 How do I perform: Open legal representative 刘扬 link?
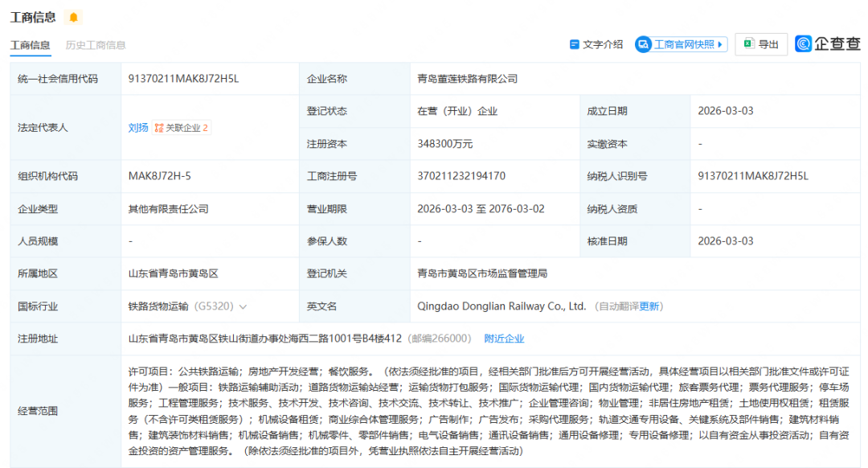(138, 128)
